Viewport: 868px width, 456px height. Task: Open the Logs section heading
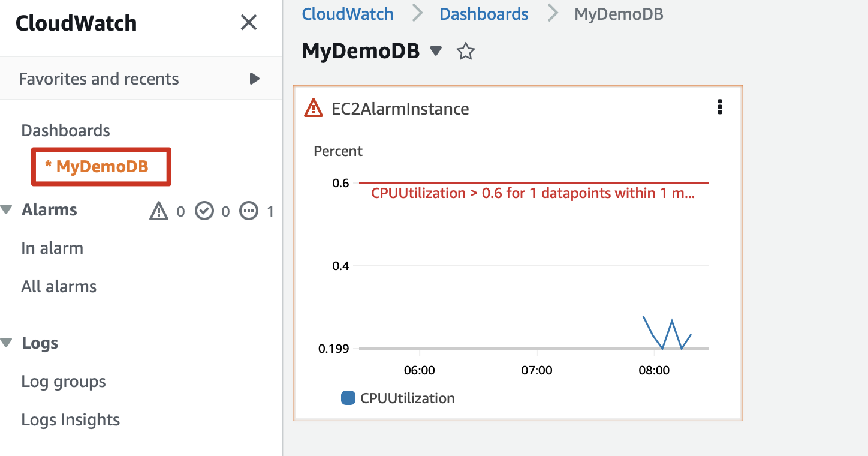click(40, 343)
